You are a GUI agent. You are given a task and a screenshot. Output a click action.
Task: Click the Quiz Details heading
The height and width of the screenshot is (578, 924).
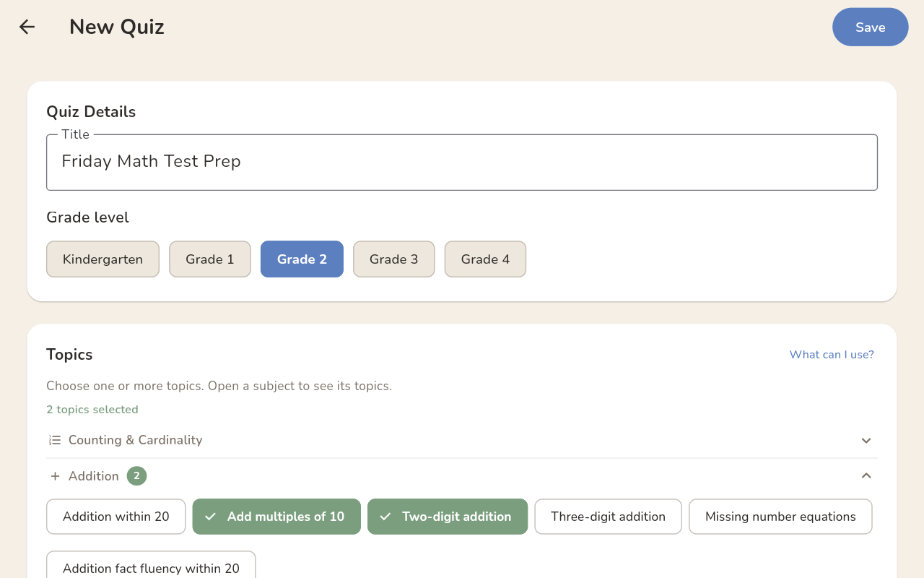[x=91, y=112]
